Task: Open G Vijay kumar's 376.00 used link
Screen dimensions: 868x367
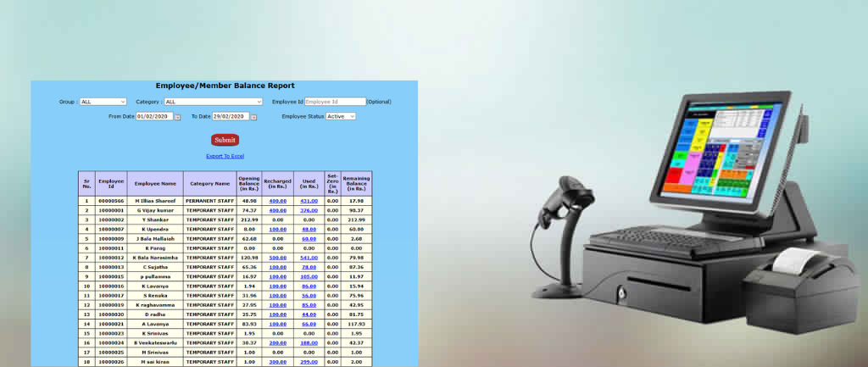Action: (309, 210)
